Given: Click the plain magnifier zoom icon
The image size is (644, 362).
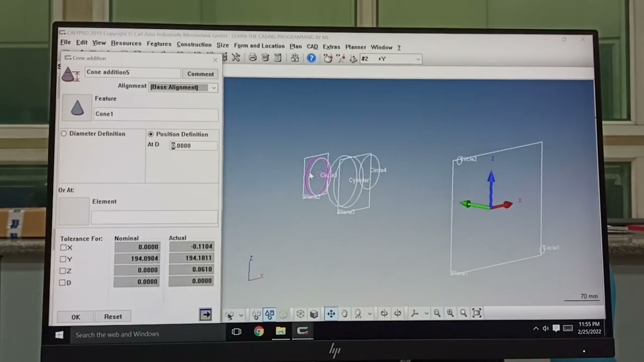Looking at the screenshot, I should pyautogui.click(x=463, y=313).
